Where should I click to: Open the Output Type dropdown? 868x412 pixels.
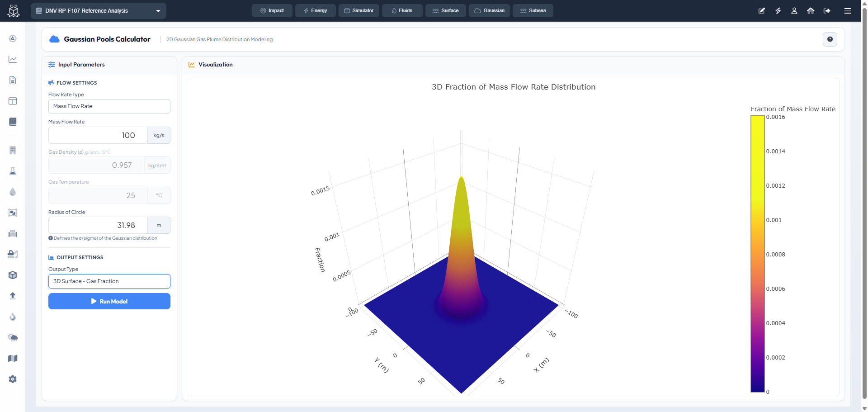click(109, 281)
